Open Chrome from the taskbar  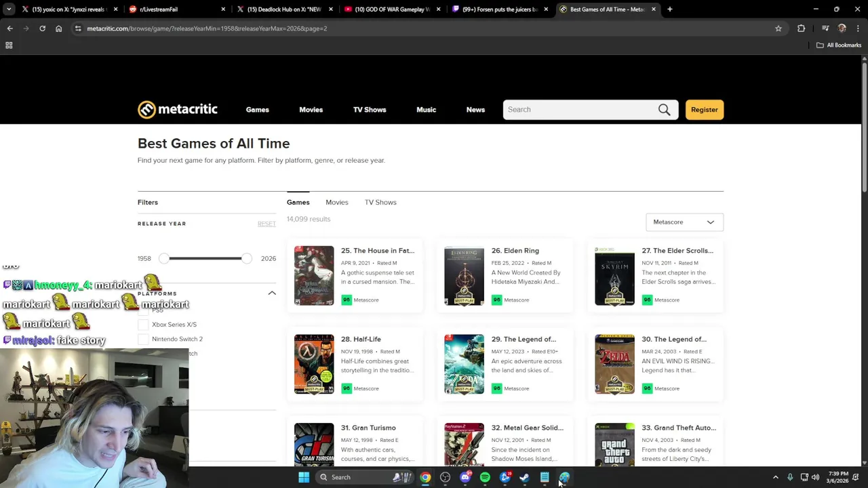425,477
